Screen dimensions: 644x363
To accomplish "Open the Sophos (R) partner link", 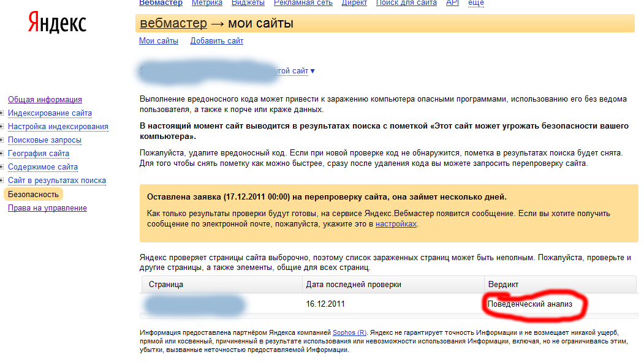I will (349, 332).
